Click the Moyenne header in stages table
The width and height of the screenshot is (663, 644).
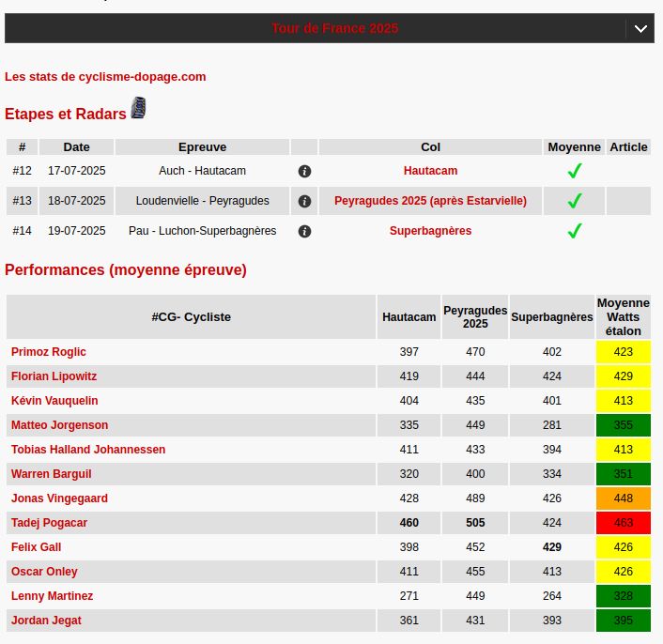574,147
